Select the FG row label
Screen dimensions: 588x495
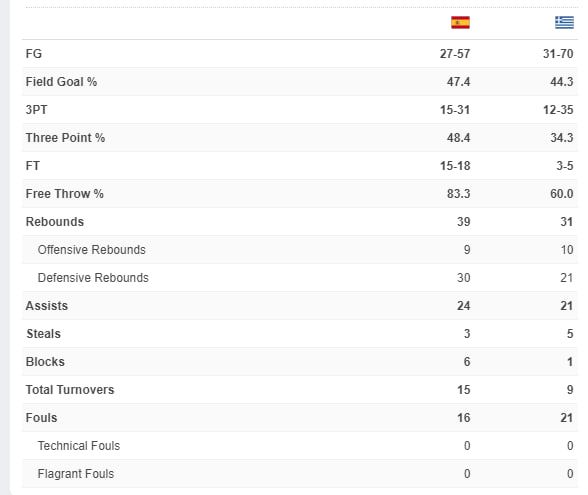(34, 54)
